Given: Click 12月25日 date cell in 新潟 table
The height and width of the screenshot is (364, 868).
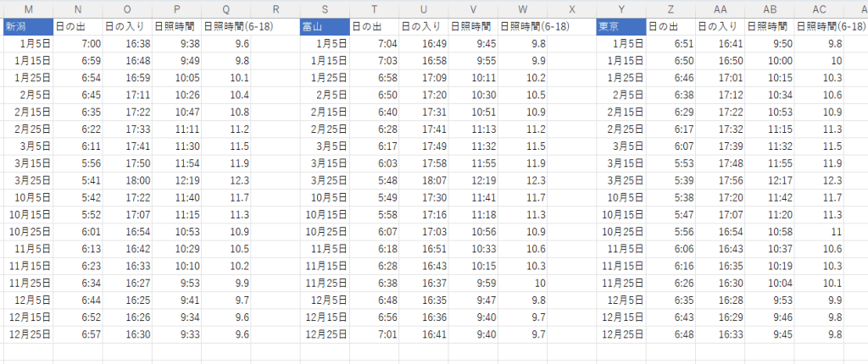Looking at the screenshot, I should click(28, 334).
